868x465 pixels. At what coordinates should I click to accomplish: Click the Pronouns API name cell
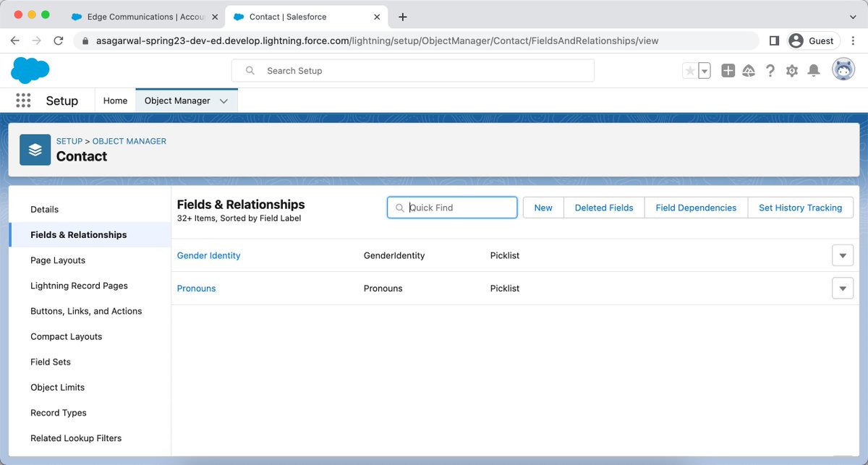(383, 288)
